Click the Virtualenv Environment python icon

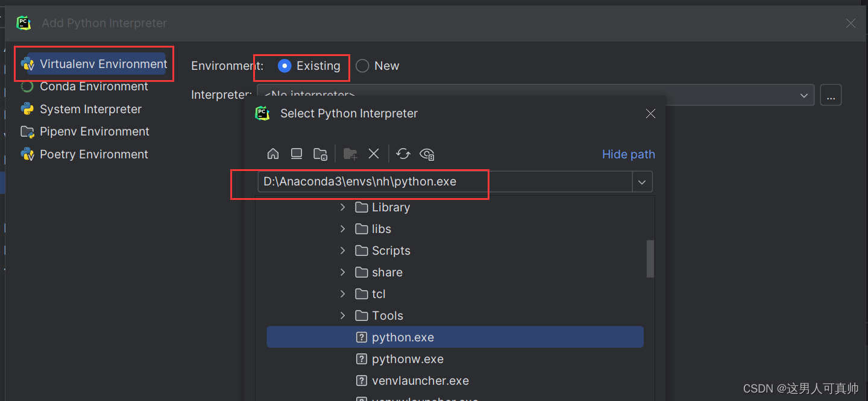(27, 64)
